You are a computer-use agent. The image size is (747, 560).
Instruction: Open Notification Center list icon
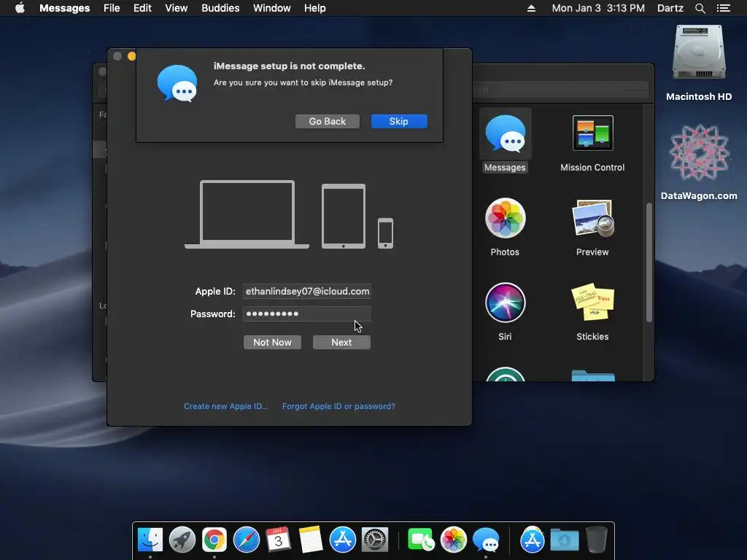tap(724, 8)
